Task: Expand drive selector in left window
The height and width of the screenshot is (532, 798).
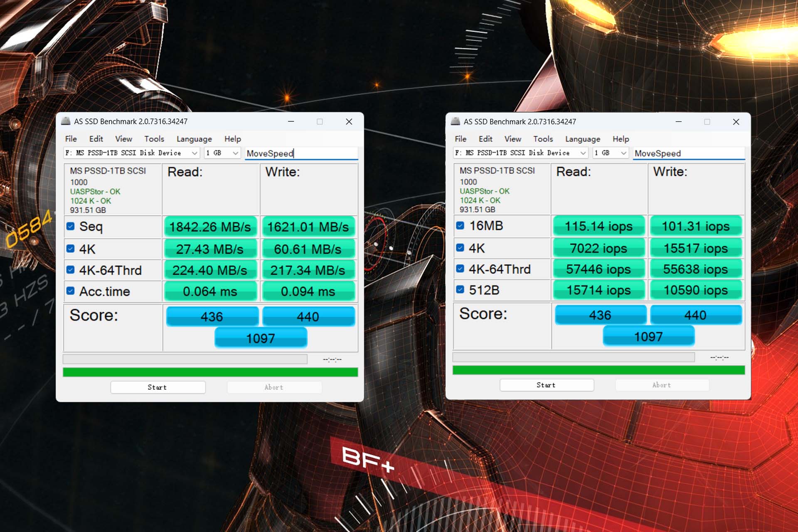Action: pos(194,153)
